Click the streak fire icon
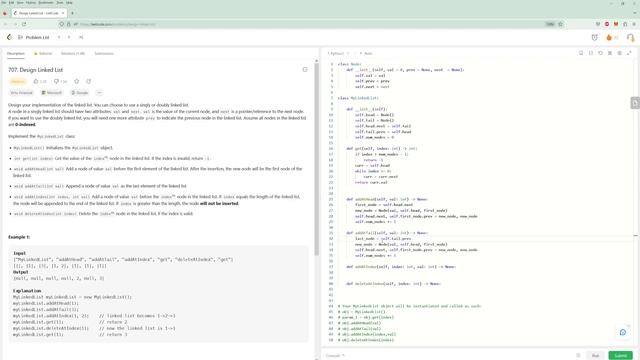This screenshot has height=360, width=640. coord(609,38)
